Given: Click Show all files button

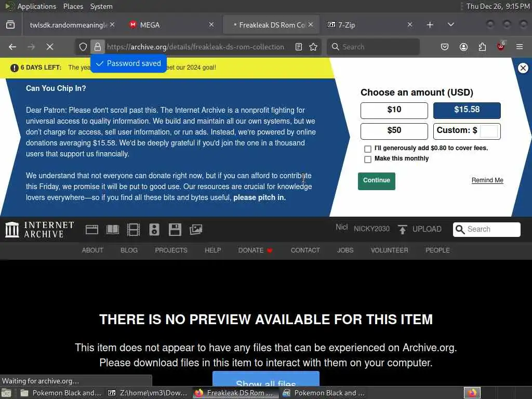Looking at the screenshot, I should [266, 379].
